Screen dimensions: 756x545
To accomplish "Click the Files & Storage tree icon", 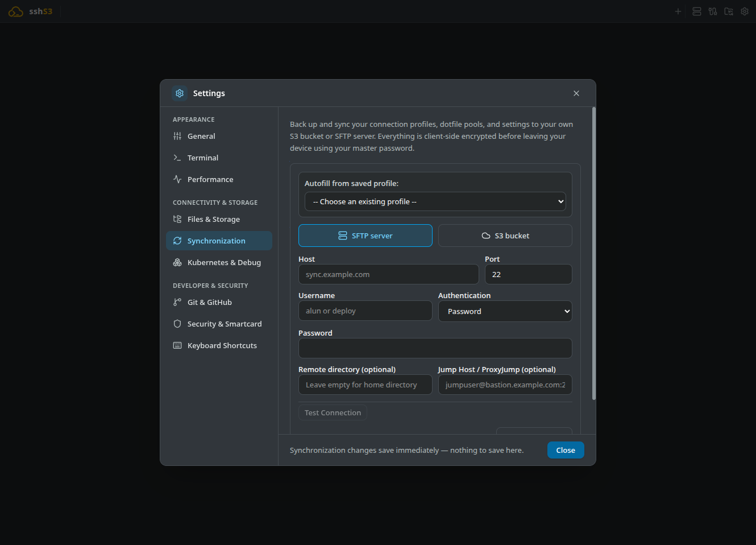I will tap(177, 219).
